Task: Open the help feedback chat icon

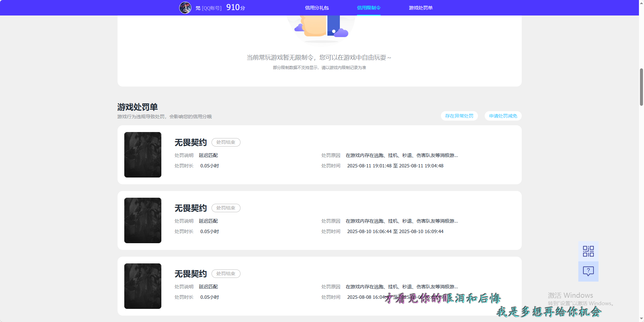Action: click(x=588, y=271)
